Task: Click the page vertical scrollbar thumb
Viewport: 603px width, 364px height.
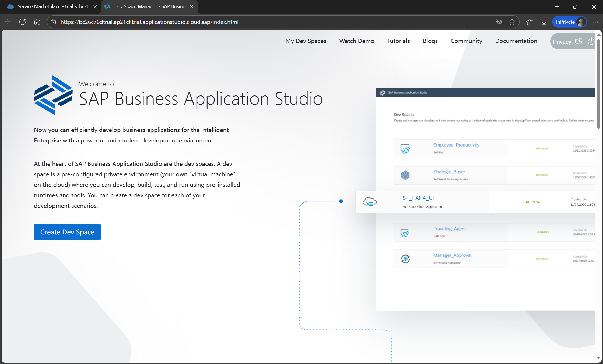Action: (598, 84)
